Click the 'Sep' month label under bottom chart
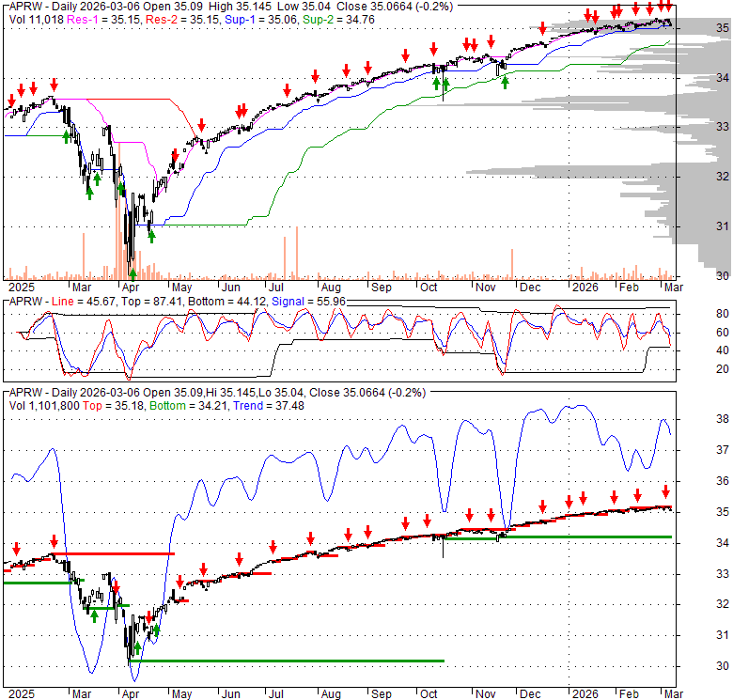The image size is (733, 700). pos(382,694)
